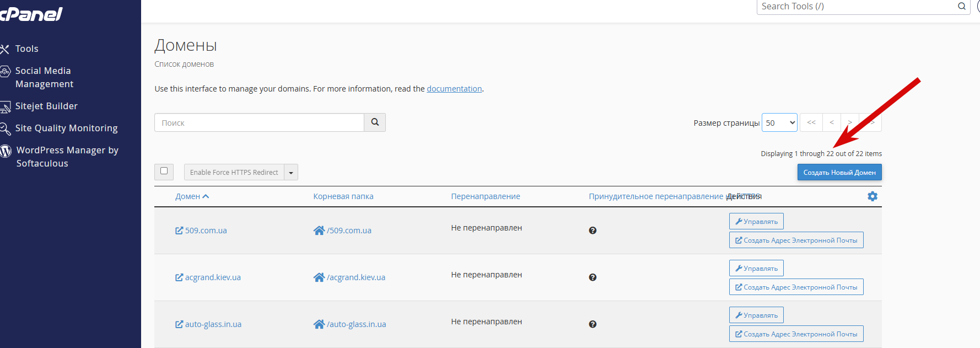The width and height of the screenshot is (980, 348).
Task: Click 'Не перенаправлен' in acgrand.kiev.ua row
Action: pos(486,275)
